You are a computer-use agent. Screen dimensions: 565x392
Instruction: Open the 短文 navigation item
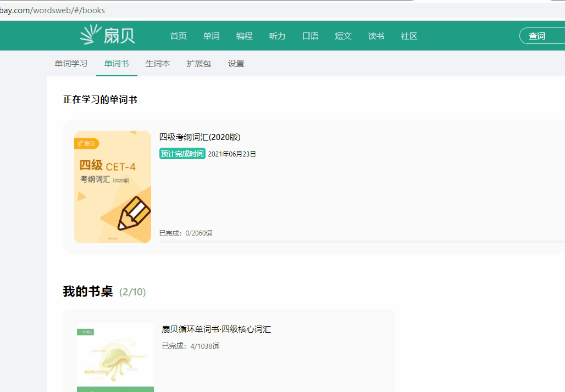click(x=343, y=36)
